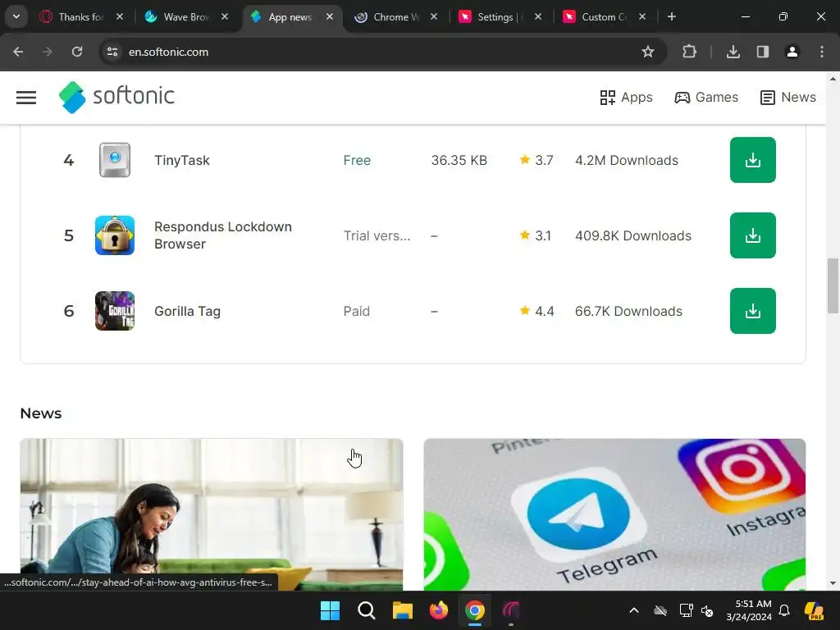Select the '36.35 KB' size value

[x=459, y=160]
